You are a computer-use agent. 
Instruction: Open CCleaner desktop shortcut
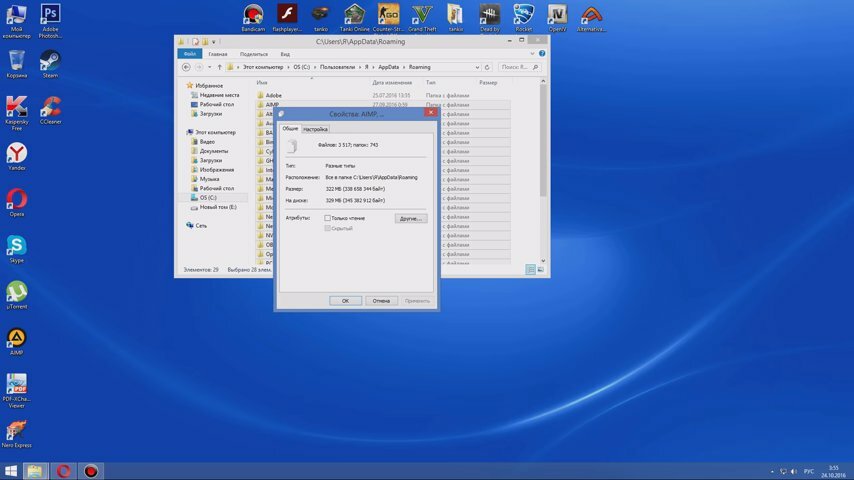[50, 110]
